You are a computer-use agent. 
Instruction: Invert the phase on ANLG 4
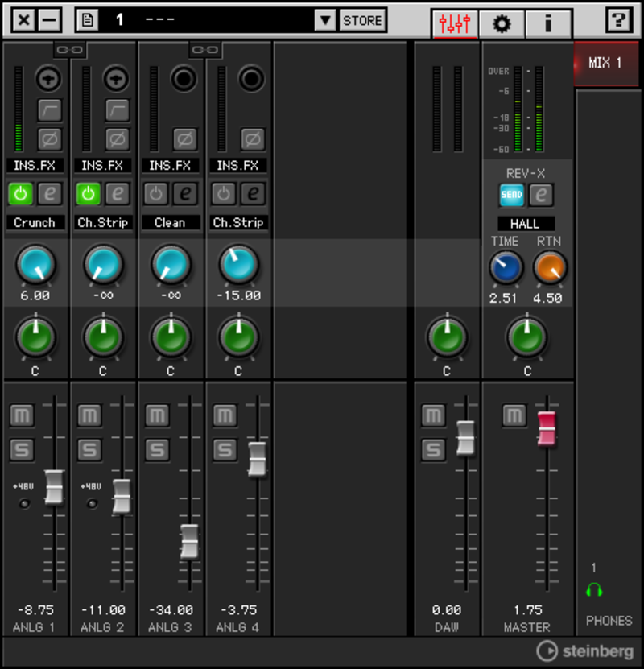point(253,139)
